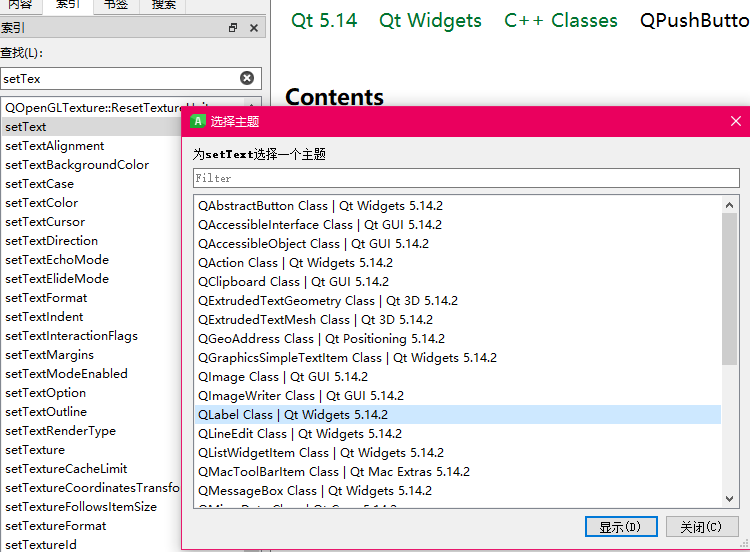Viewport: 750px width, 552px height.
Task: Select QAction Class topic
Action: click(458, 263)
